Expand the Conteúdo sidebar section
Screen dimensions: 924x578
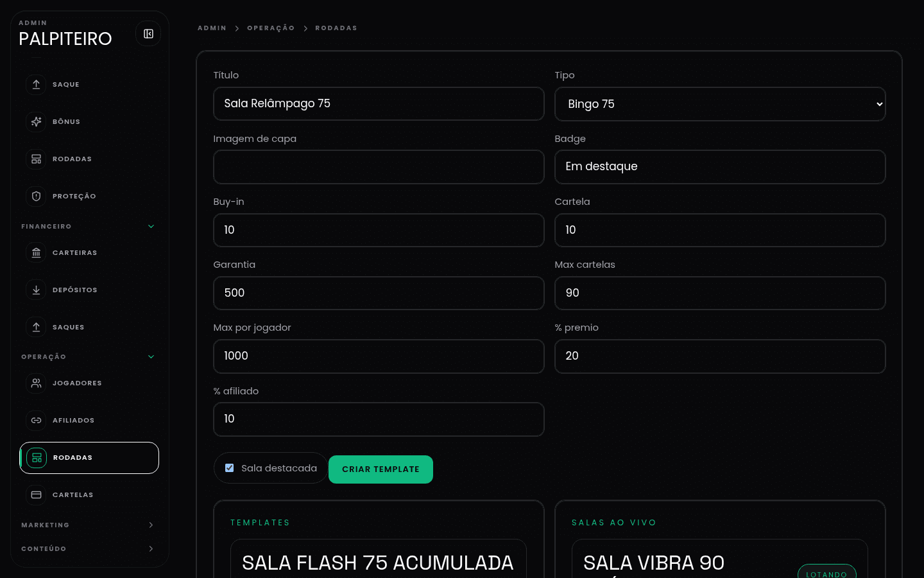[x=151, y=549]
